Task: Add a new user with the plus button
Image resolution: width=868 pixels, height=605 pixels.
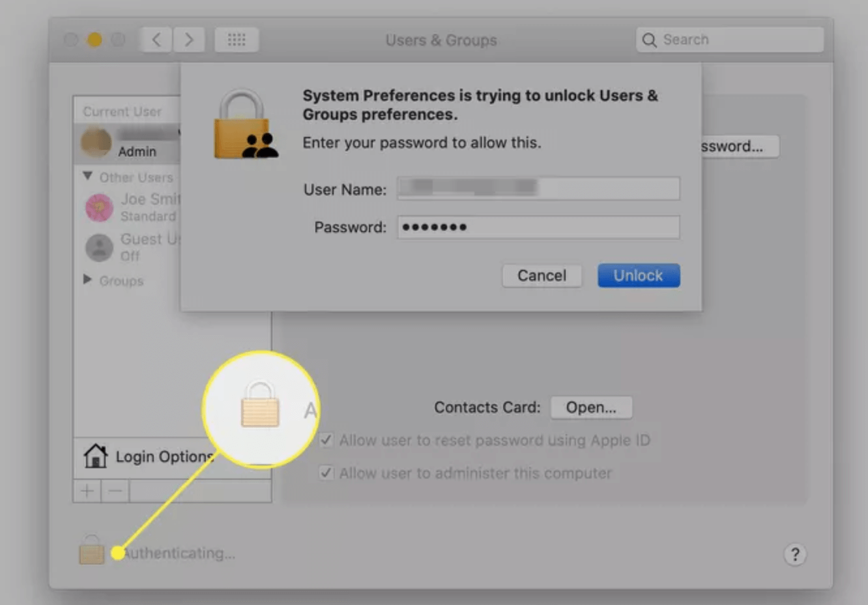Action: click(x=86, y=490)
